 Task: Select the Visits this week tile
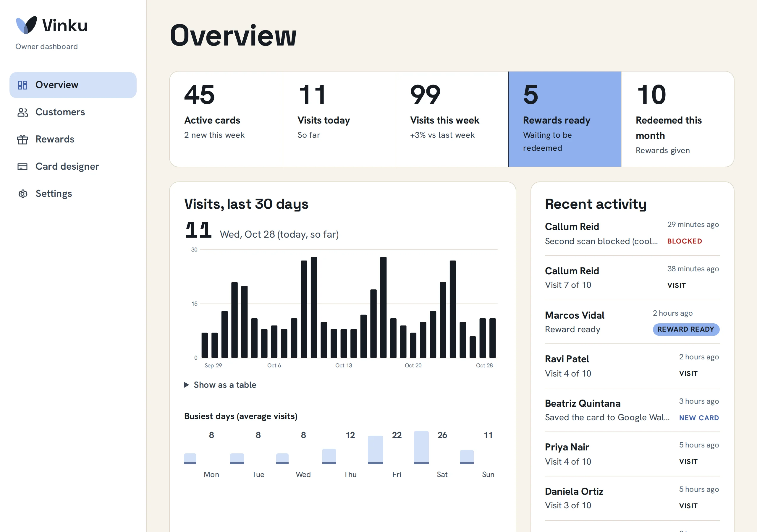pyautogui.click(x=452, y=119)
